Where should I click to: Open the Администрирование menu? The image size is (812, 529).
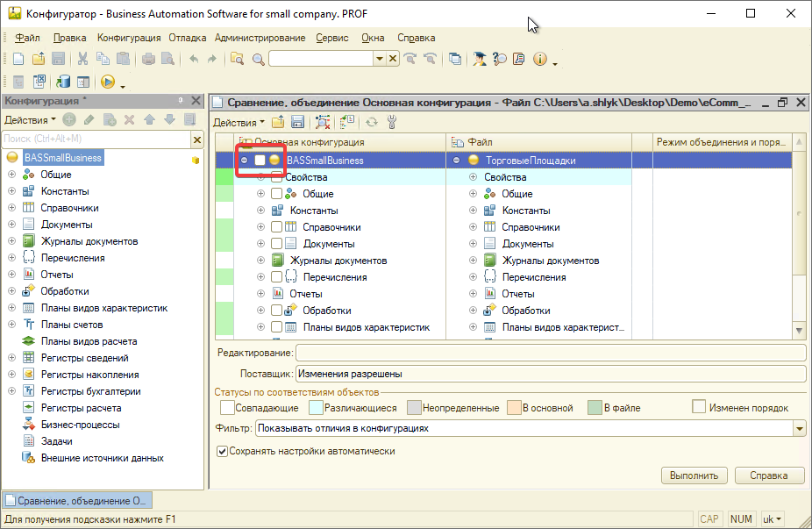(260, 38)
